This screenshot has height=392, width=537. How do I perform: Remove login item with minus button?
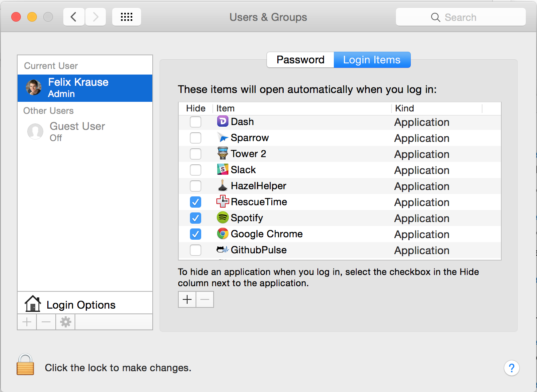205,299
